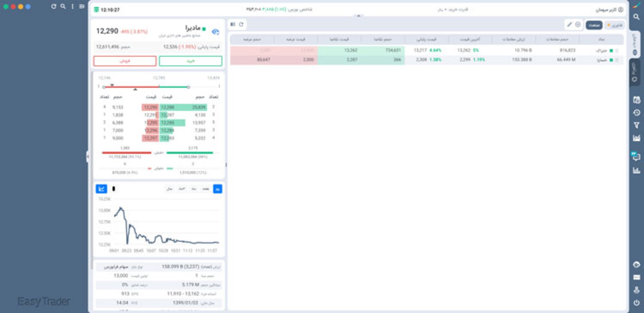This screenshot has height=313, width=644.
Task: Click the pencil edit watchlist icon
Action: pos(569,25)
